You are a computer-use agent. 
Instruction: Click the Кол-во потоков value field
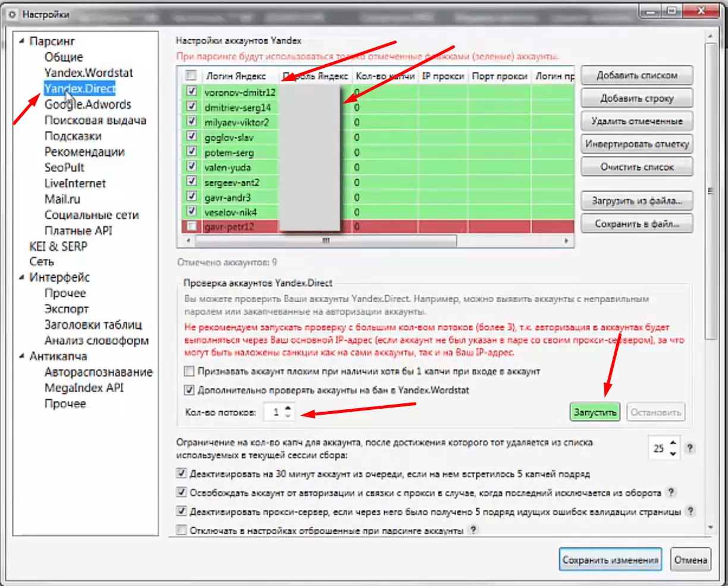pos(274,412)
